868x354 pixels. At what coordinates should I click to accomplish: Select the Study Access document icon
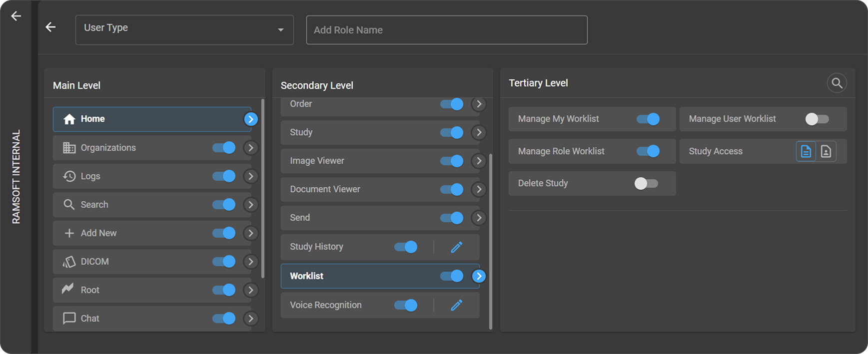pyautogui.click(x=806, y=151)
